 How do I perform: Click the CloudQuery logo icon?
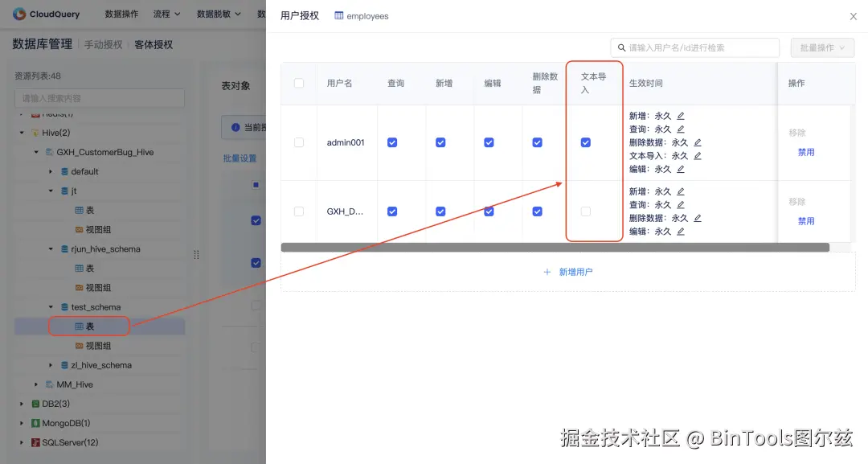pyautogui.click(x=19, y=14)
